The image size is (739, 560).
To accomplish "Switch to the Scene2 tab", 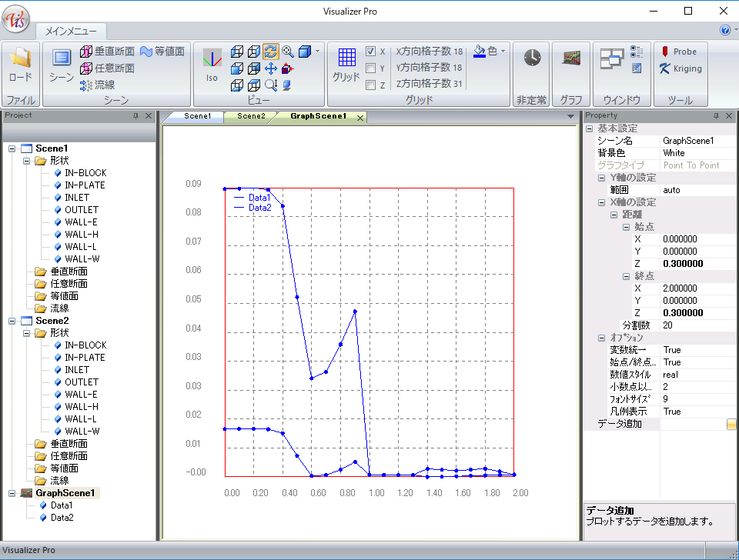I will tap(250, 116).
